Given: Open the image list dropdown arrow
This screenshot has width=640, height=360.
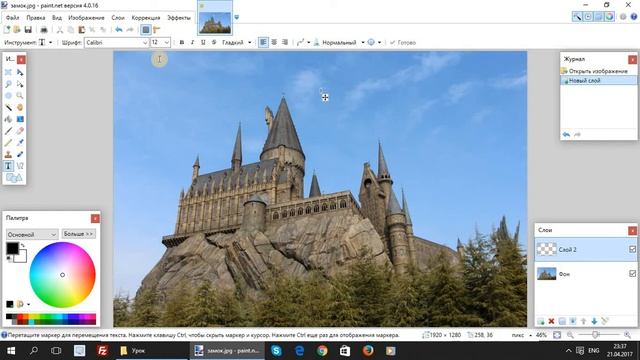Looking at the screenshot, I should tap(236, 18).
